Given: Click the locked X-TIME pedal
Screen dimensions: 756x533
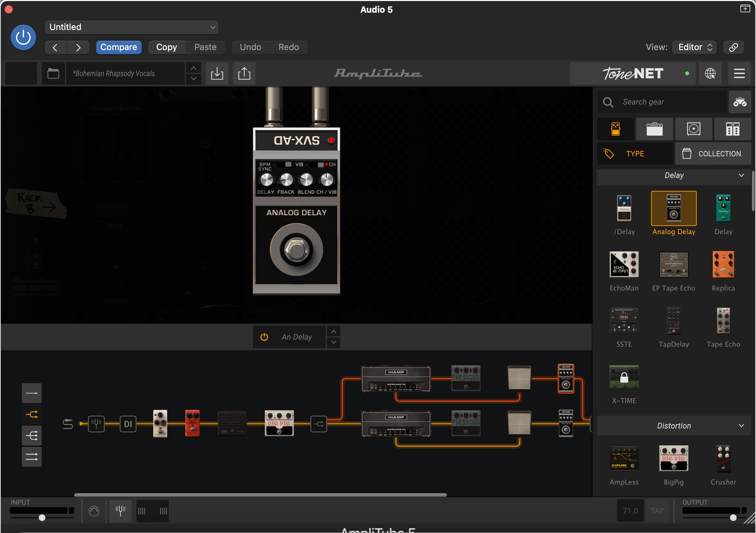Looking at the screenshot, I should coord(624,377).
